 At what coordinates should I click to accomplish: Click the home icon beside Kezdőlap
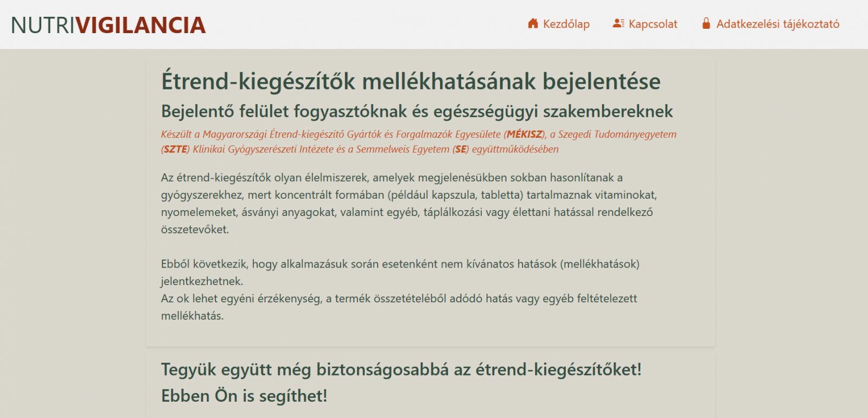click(x=533, y=23)
